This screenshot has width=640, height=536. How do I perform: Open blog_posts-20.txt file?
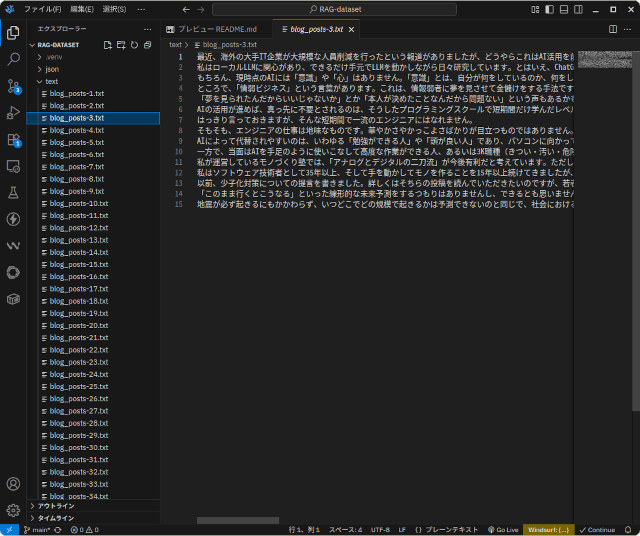tap(93, 325)
